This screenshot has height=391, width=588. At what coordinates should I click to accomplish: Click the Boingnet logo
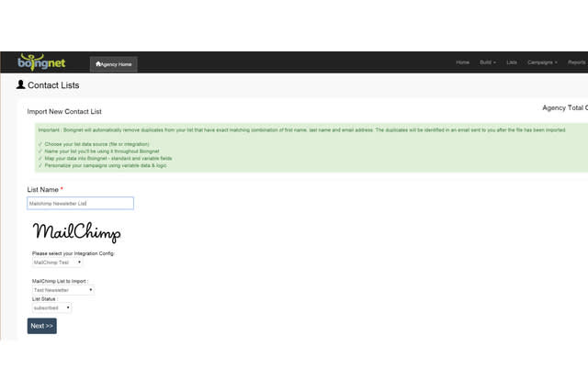(x=40, y=62)
